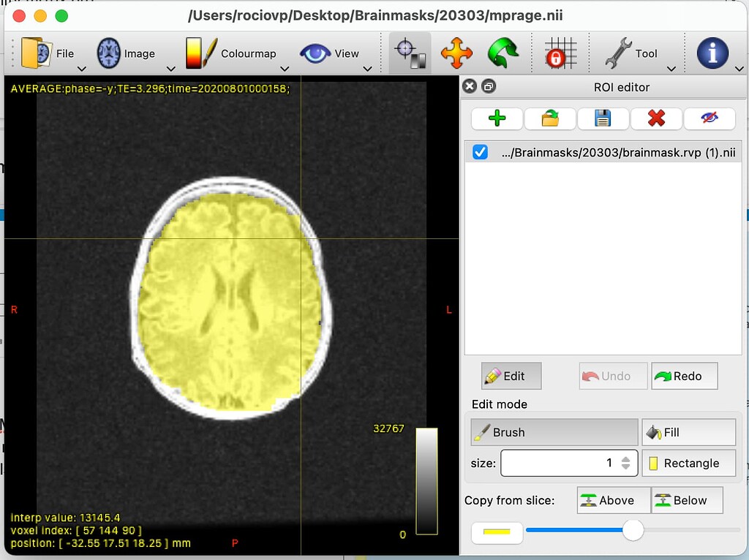The height and width of the screenshot is (560, 749).
Task: Click the Undo button
Action: pyautogui.click(x=614, y=377)
